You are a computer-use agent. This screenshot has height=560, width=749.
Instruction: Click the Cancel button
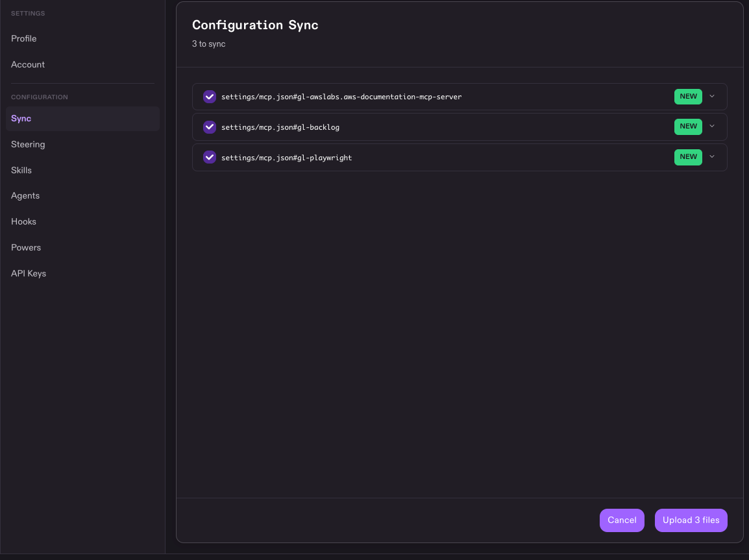[x=622, y=520]
